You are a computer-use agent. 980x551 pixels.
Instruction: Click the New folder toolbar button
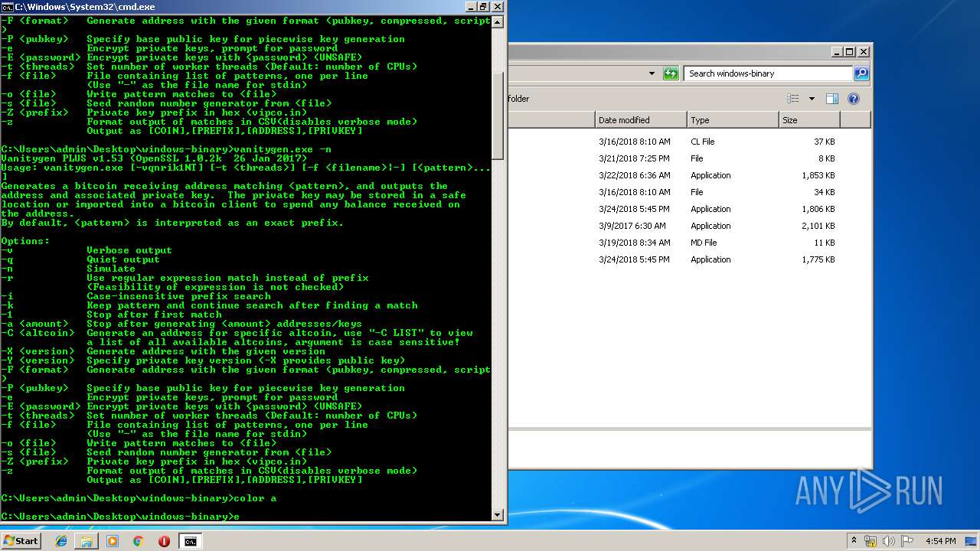click(518, 99)
